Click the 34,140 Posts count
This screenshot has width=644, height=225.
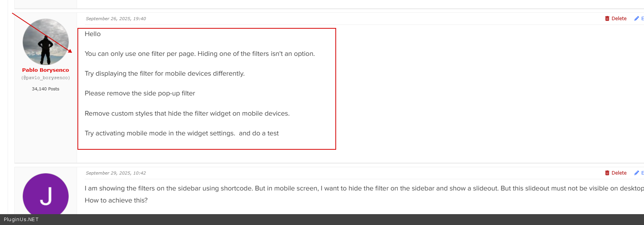46,89
